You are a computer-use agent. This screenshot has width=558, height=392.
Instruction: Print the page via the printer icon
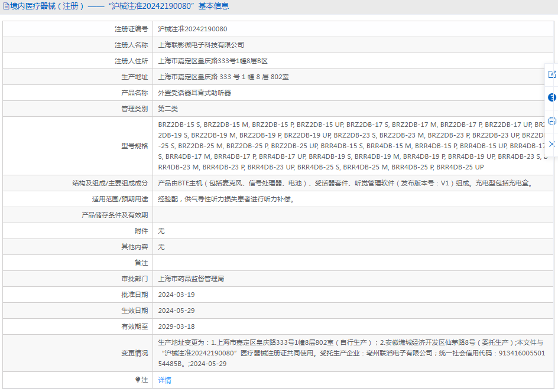[551, 121]
